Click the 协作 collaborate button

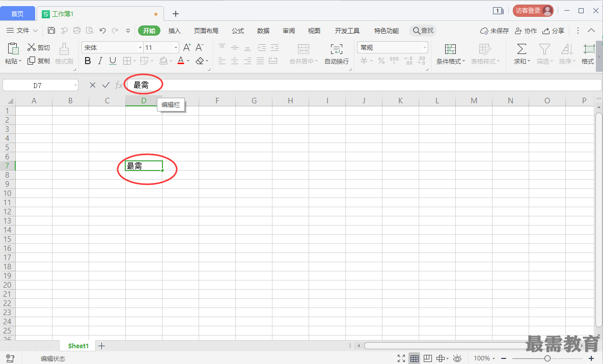(x=525, y=31)
